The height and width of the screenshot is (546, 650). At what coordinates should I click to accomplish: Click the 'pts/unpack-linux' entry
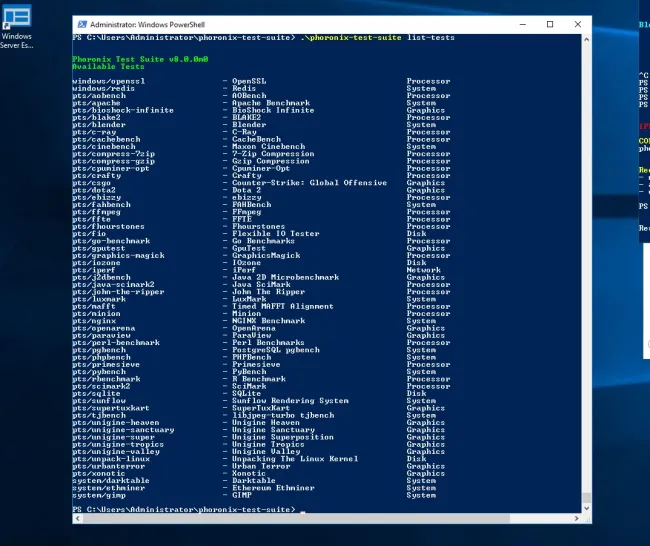click(111, 459)
